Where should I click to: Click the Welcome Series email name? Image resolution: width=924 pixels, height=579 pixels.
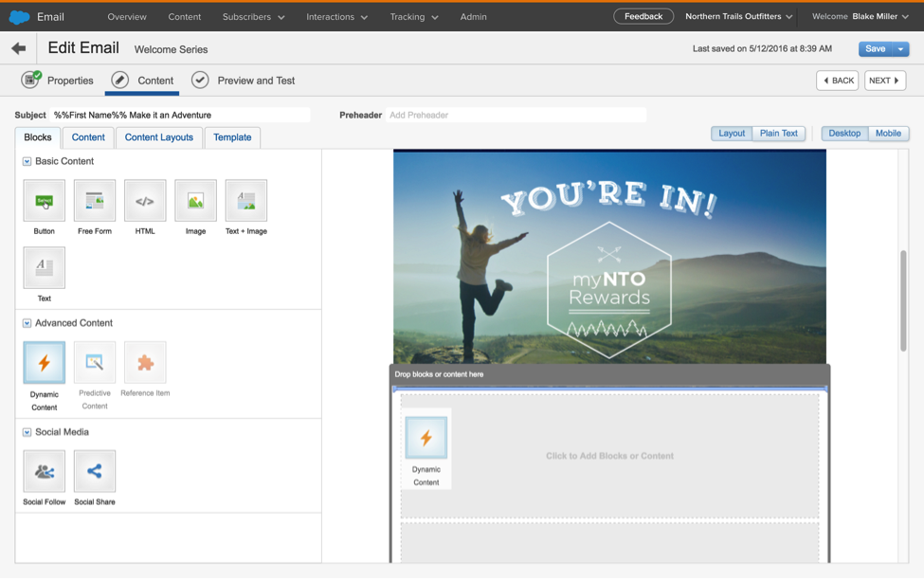[171, 49]
